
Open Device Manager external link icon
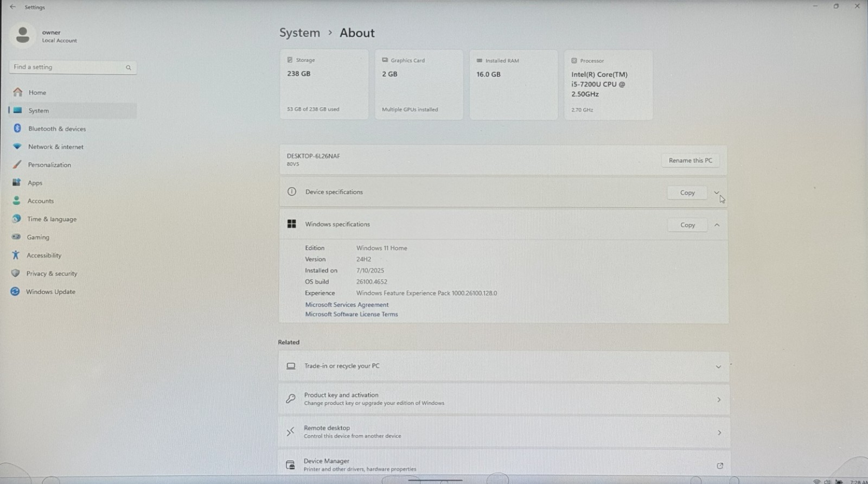pyautogui.click(x=720, y=466)
